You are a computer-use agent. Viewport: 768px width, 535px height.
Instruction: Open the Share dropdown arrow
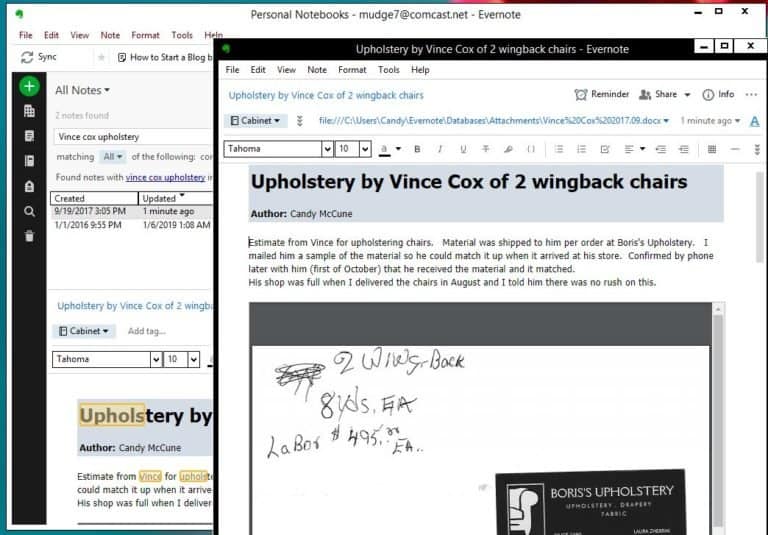(x=688, y=95)
